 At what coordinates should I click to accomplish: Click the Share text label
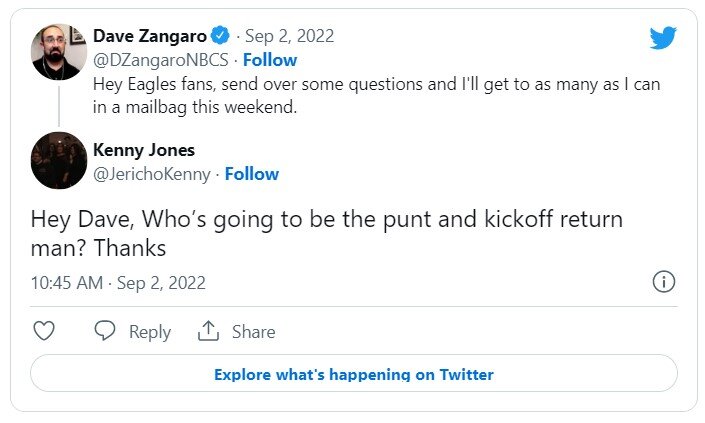click(253, 332)
